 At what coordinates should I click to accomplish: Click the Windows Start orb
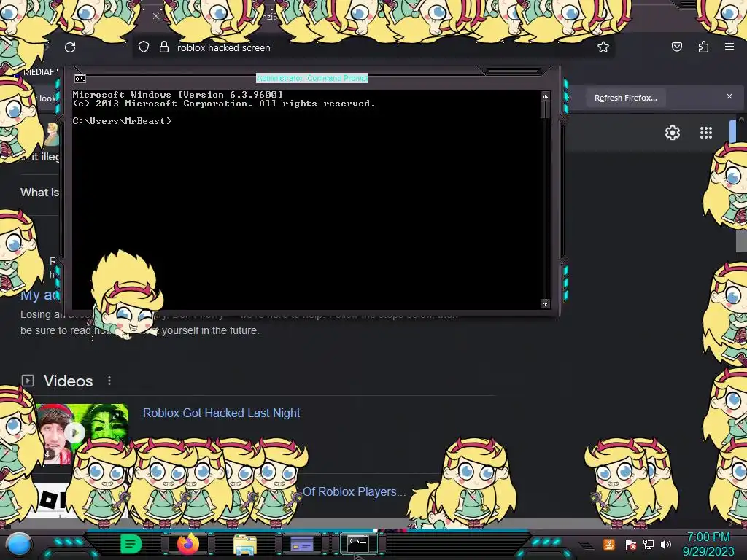point(18,544)
